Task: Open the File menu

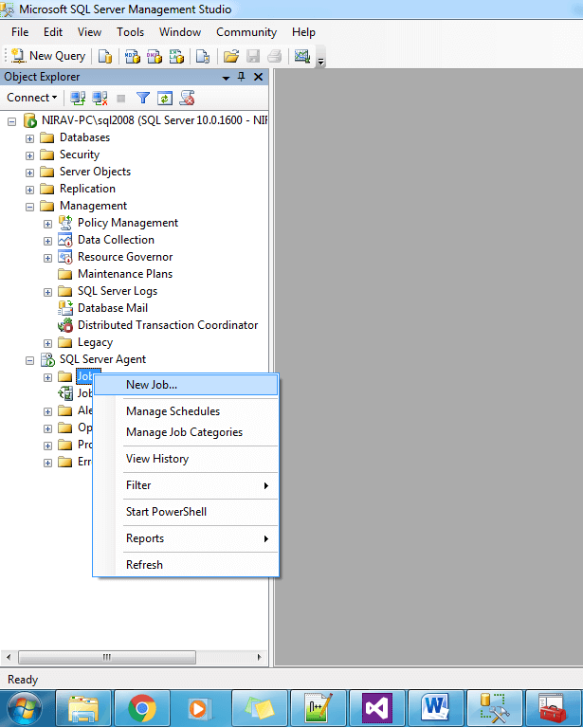Action: pyautogui.click(x=20, y=32)
